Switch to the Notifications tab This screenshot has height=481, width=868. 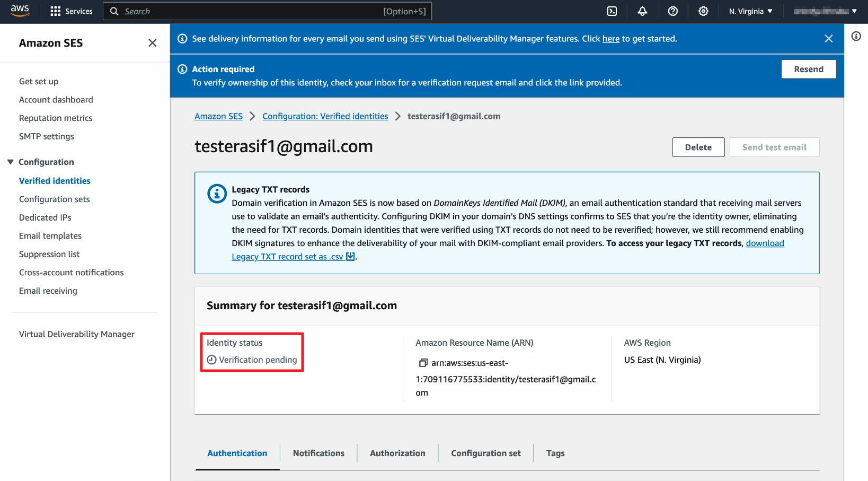(x=318, y=453)
